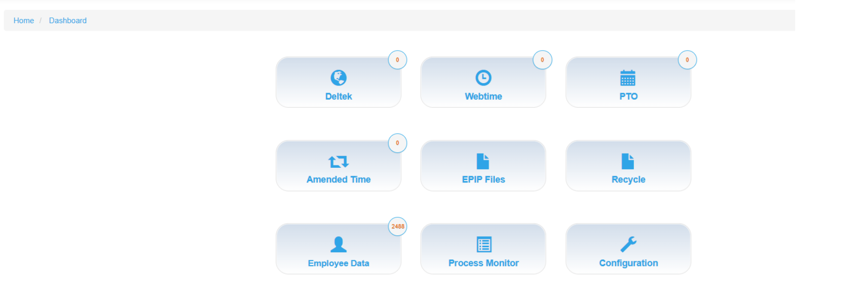Viewport: 868px width, 302px height.
Task: Click the clock icon on Webtime tile
Action: pyautogui.click(x=483, y=78)
